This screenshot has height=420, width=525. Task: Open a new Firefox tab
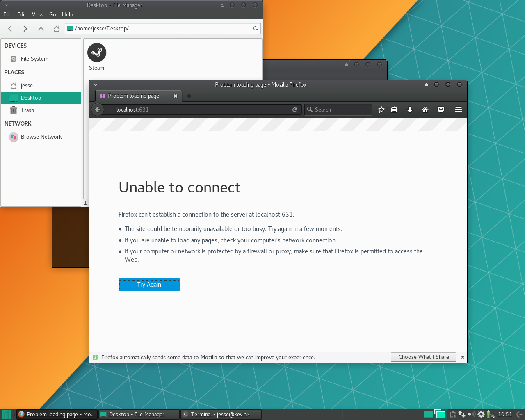[x=189, y=96]
